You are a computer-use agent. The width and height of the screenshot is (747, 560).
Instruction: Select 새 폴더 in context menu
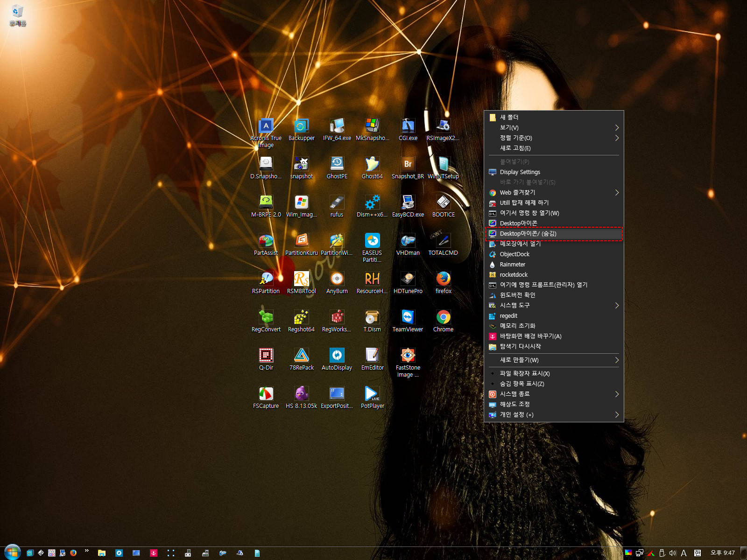click(x=554, y=117)
